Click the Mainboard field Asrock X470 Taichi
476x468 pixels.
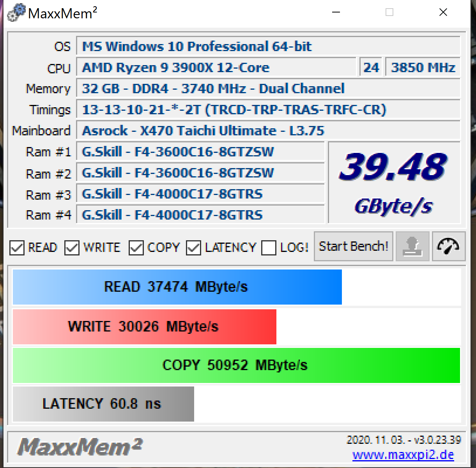pyautogui.click(x=268, y=131)
